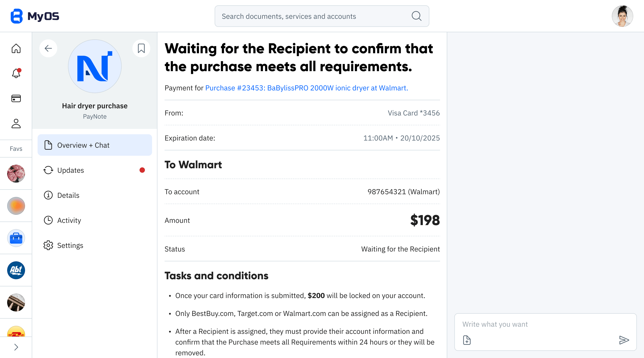This screenshot has height=358, width=644.
Task: Bookmark the Hair dryer purchase PayNote
Action: 141,48
